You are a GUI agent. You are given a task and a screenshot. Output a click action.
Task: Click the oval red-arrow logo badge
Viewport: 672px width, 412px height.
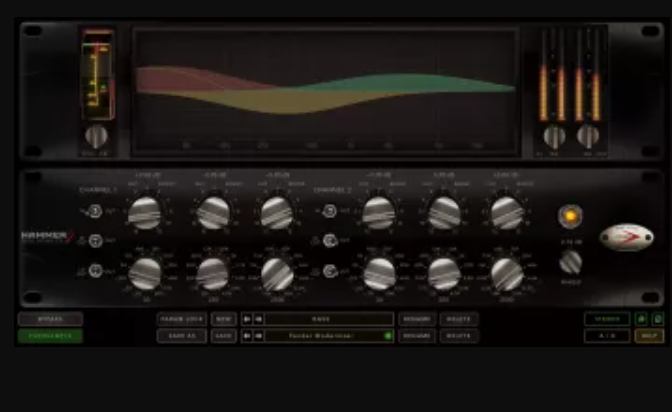click(x=626, y=237)
